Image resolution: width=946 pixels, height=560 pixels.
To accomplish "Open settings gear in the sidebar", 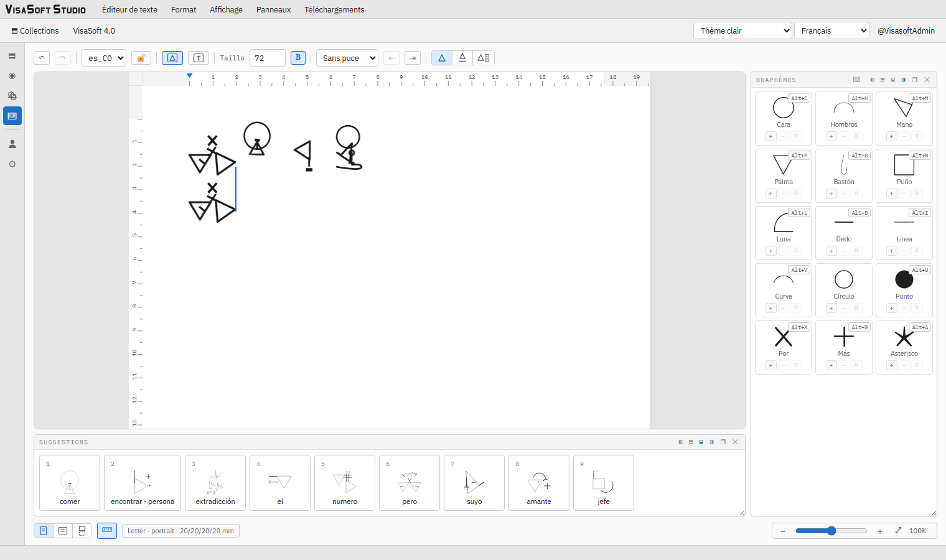I will (x=12, y=164).
